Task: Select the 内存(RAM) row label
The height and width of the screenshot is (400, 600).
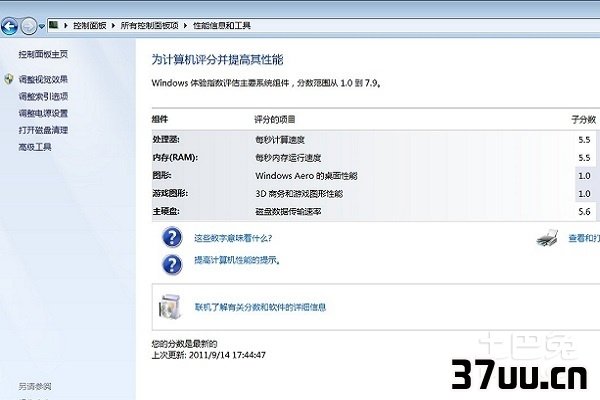Action: pyautogui.click(x=175, y=157)
